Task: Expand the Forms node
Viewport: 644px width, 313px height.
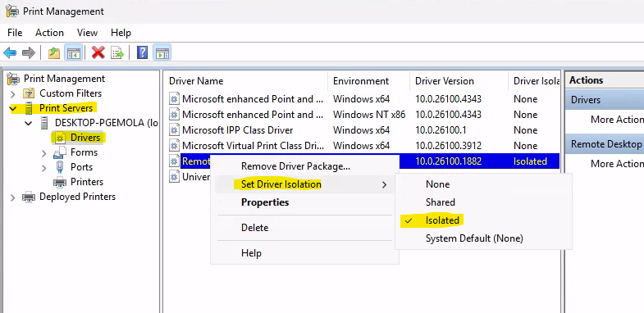Action: (44, 153)
